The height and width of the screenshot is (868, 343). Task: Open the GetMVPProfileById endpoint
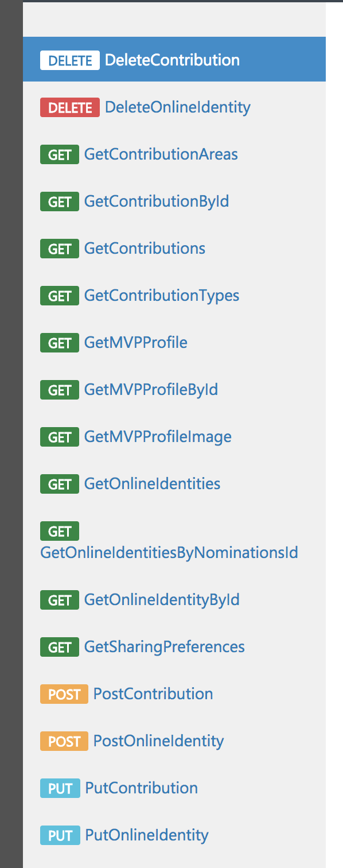point(151,389)
